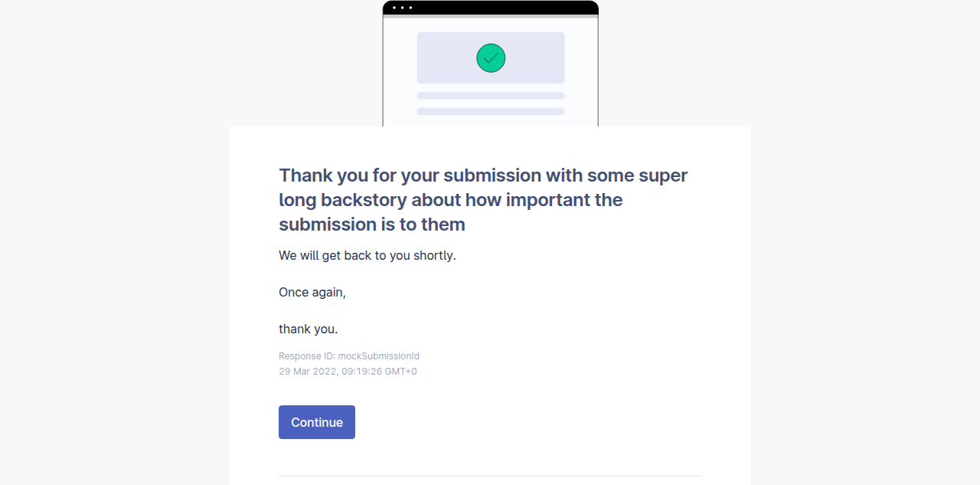Click the 'Thank you for your submission' heading line
Screen dimensions: 980x485
[x=483, y=175]
